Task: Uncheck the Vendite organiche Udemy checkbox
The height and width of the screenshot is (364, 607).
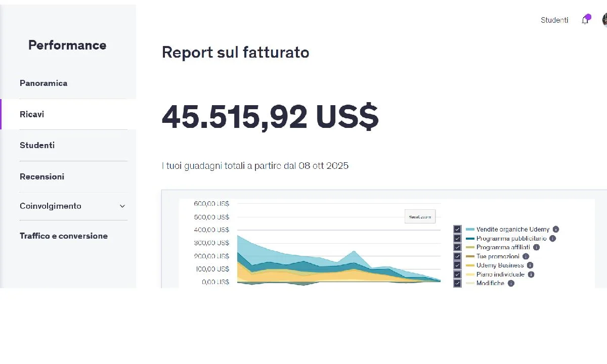Action: click(457, 230)
